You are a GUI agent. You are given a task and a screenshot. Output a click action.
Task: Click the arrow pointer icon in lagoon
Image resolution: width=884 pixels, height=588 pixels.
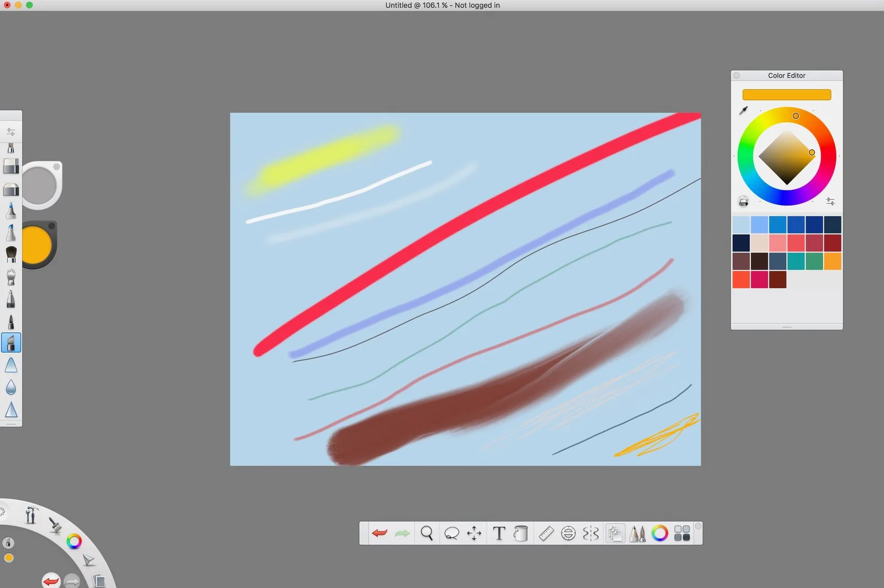point(88,560)
